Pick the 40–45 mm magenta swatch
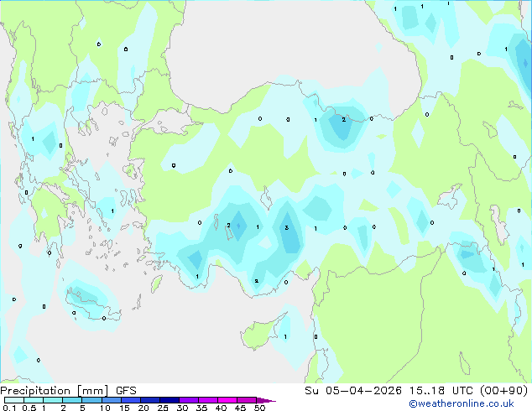The height and width of the screenshot is (411, 532). (227, 400)
